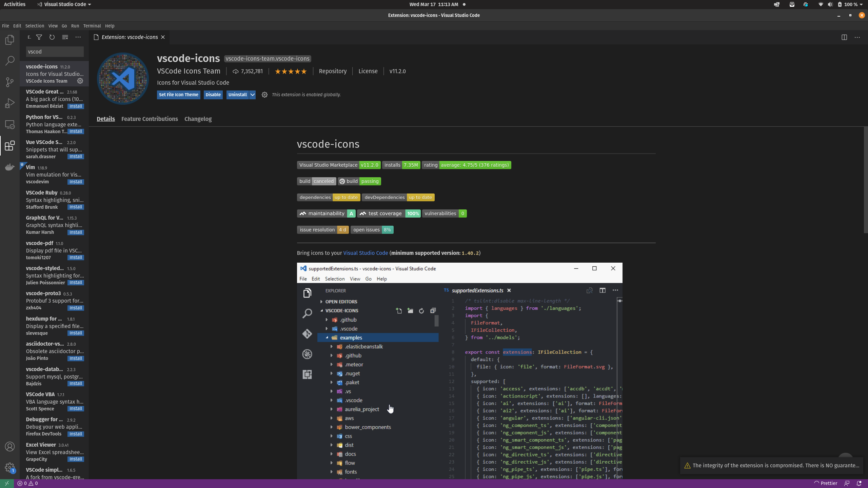Viewport: 868px width, 488px height.
Task: Disable the vscode-icons extension
Action: (213, 95)
